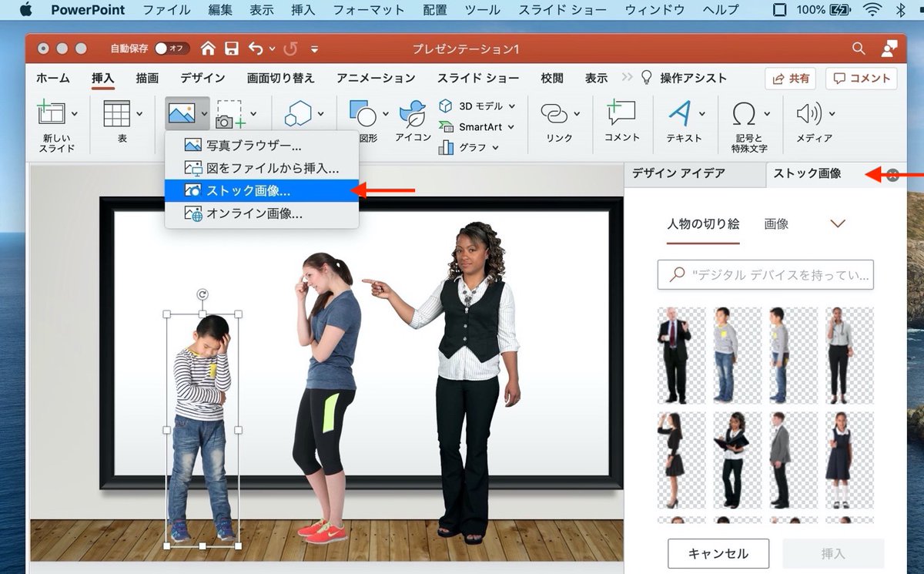Image resolution: width=924 pixels, height=574 pixels.
Task: Switch to the デザイン ribbon tab
Action: tap(203, 78)
